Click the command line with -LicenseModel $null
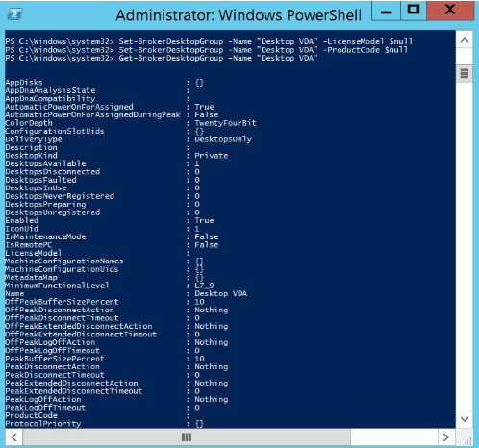 [x=209, y=41]
